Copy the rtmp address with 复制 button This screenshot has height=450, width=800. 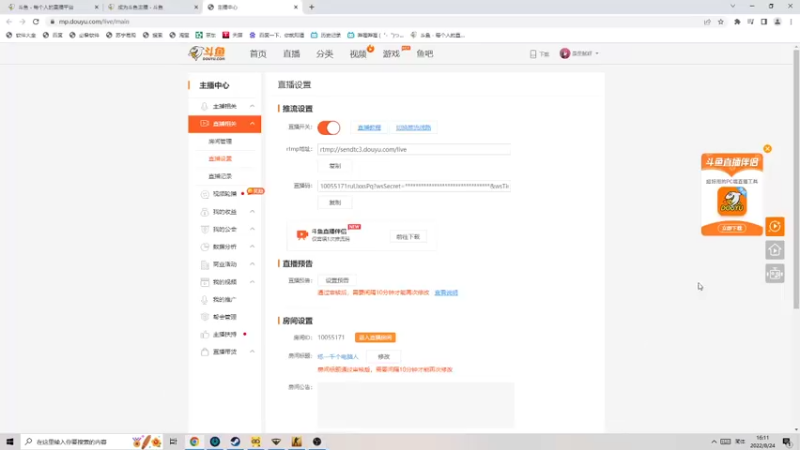coord(335,166)
